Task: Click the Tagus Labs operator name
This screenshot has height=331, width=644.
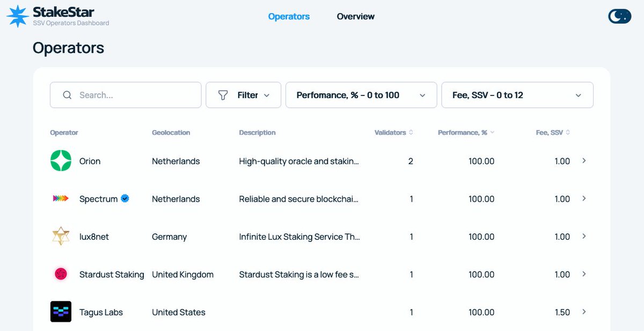Action: (x=101, y=312)
